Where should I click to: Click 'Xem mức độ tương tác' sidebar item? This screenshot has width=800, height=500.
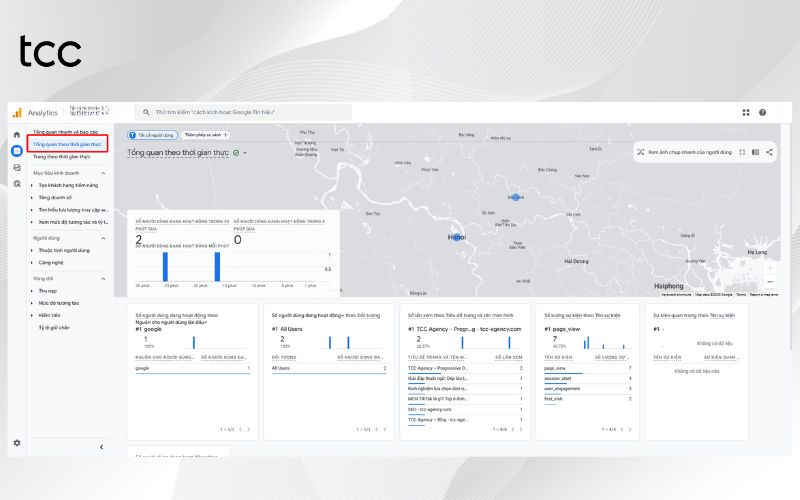click(73, 222)
